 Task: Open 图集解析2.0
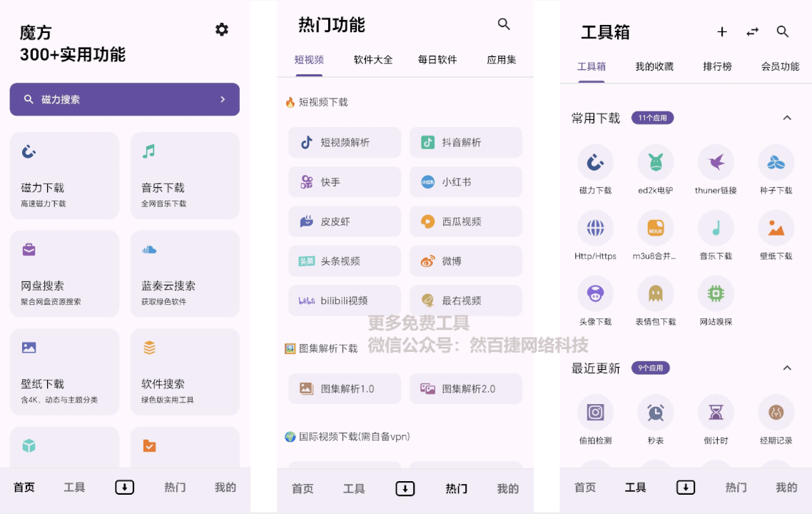465,388
